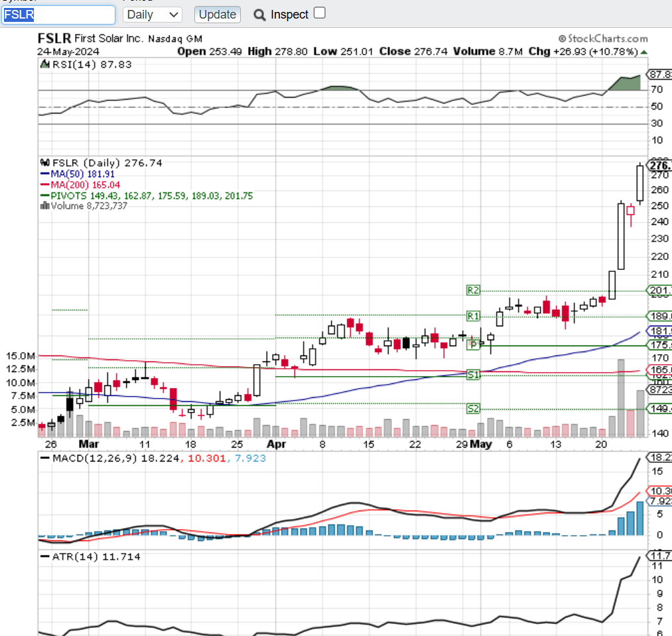
Task: Click the MACD 7.923 histogram value
Action: tap(250, 458)
